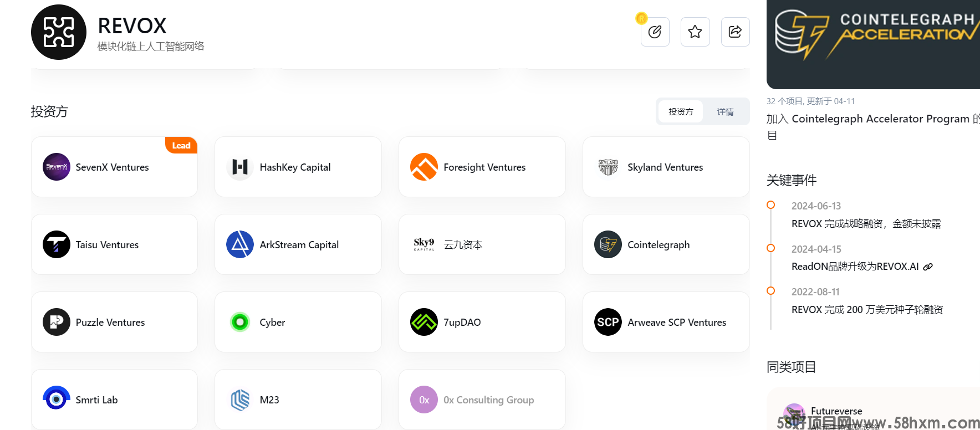Open ReadON品牌升级为REVOX.AI event
This screenshot has width=980, height=430.
click(x=855, y=267)
